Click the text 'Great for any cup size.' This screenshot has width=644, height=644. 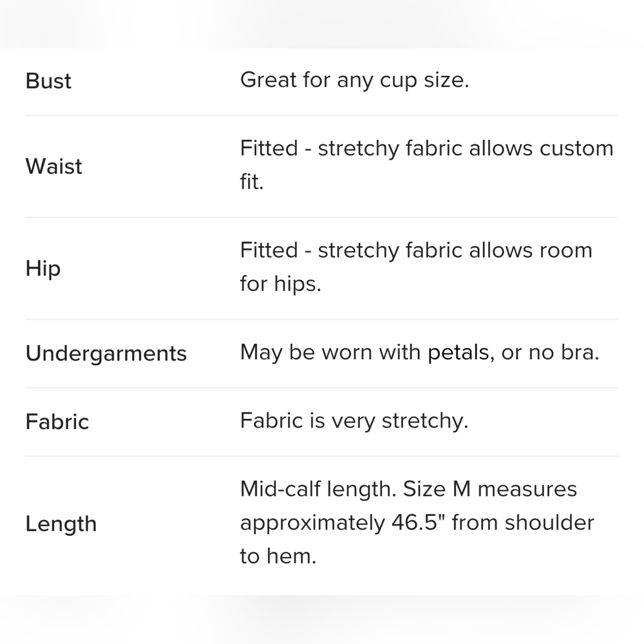click(354, 80)
